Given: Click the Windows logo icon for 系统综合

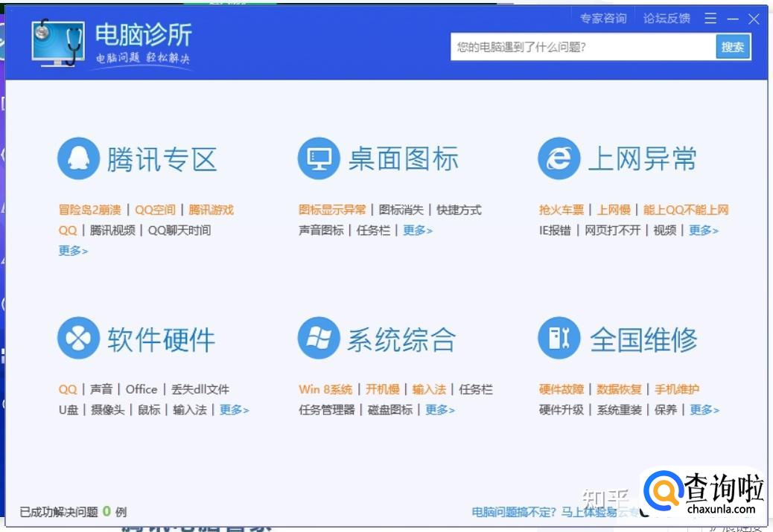Looking at the screenshot, I should (319, 338).
